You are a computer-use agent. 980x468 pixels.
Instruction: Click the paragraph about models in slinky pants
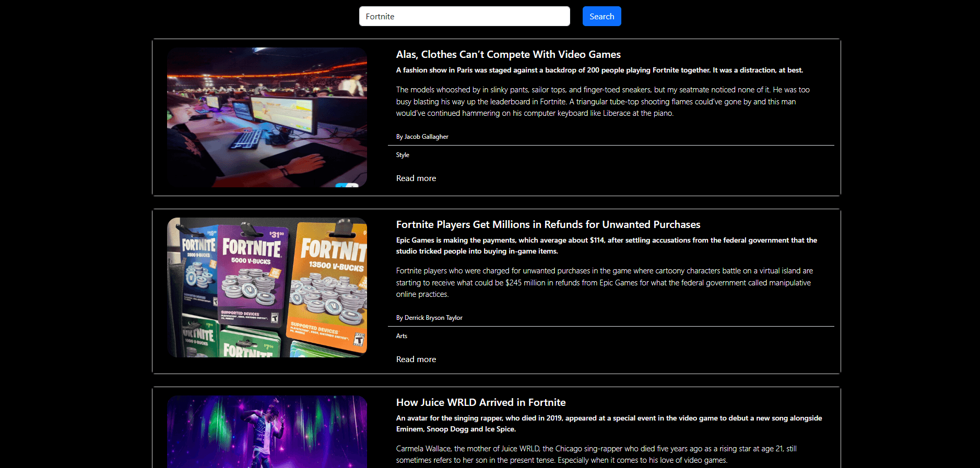pos(603,102)
